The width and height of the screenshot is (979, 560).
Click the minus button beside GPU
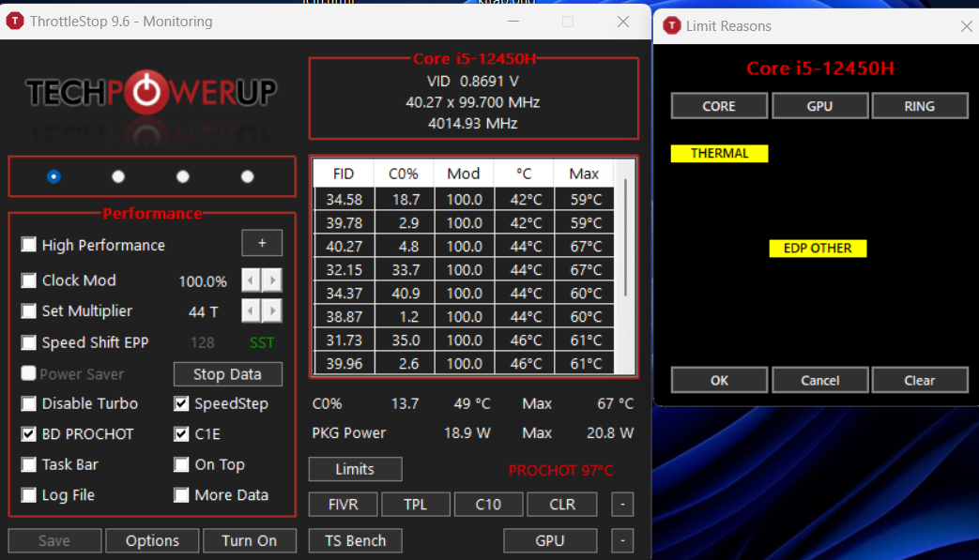click(x=622, y=540)
